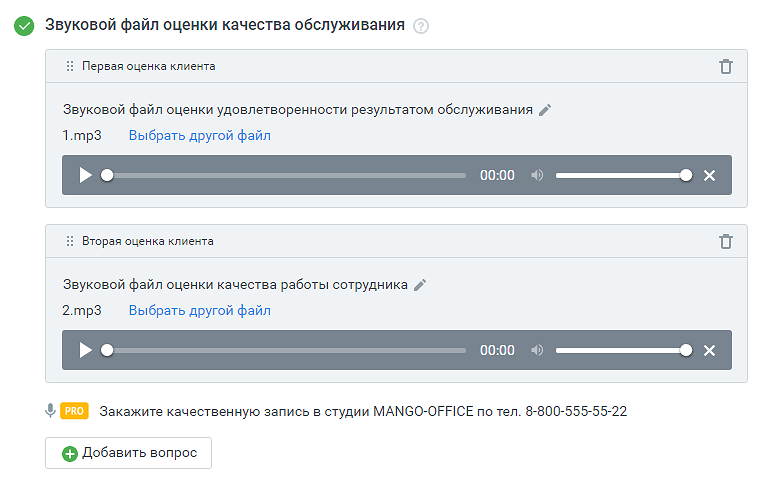Image resolution: width=784 pixels, height=480 pixels.
Task: Delete the Вторая оценка клиента block
Action: (x=726, y=241)
